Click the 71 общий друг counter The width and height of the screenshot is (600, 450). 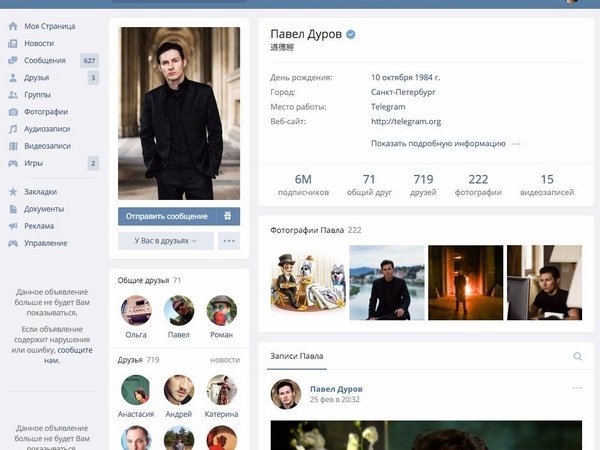[x=369, y=185]
